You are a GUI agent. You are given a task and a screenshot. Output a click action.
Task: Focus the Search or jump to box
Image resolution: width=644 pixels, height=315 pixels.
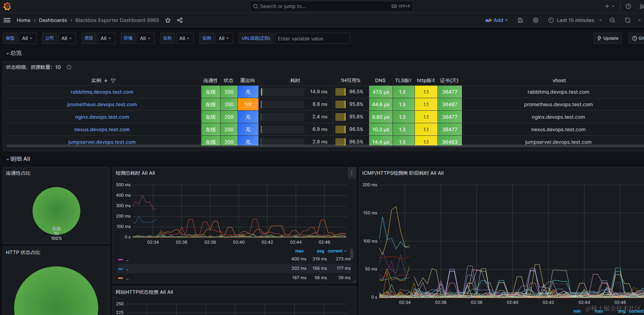332,6
